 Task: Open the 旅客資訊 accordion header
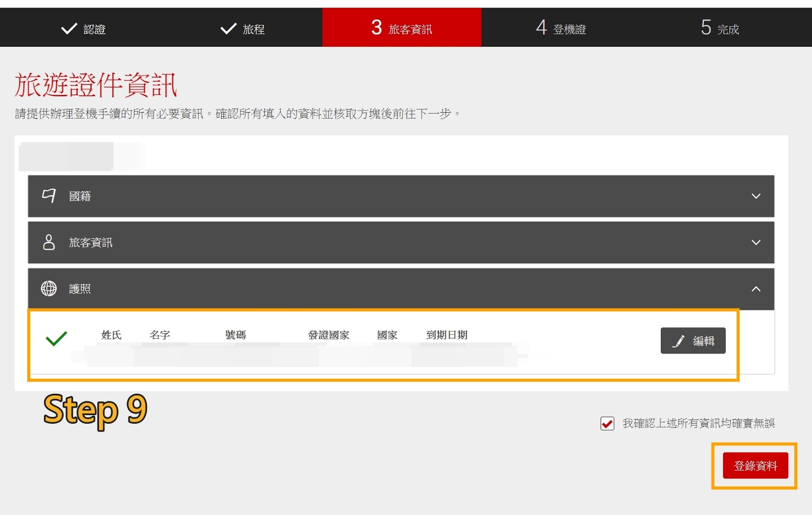point(401,243)
